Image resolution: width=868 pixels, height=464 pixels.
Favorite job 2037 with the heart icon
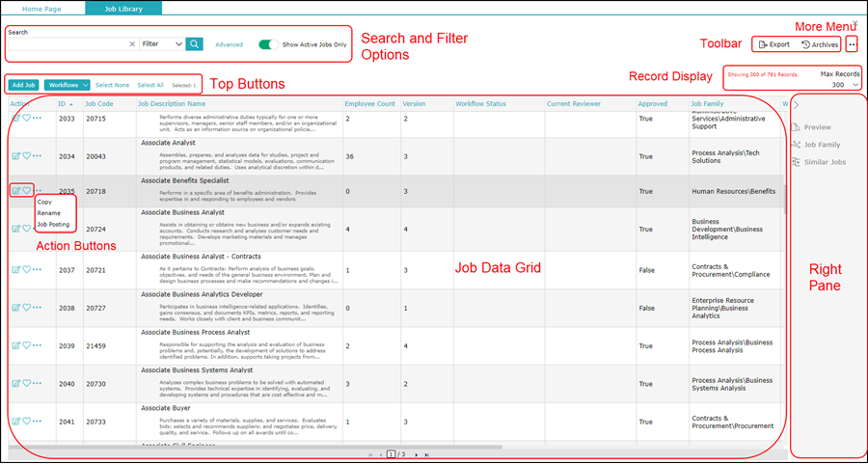click(x=27, y=270)
